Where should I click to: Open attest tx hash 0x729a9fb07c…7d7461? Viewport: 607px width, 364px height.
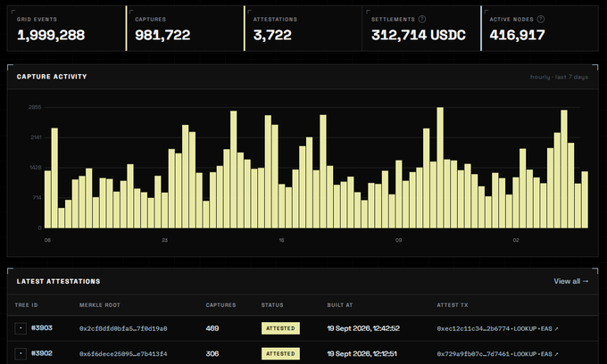[473, 354]
